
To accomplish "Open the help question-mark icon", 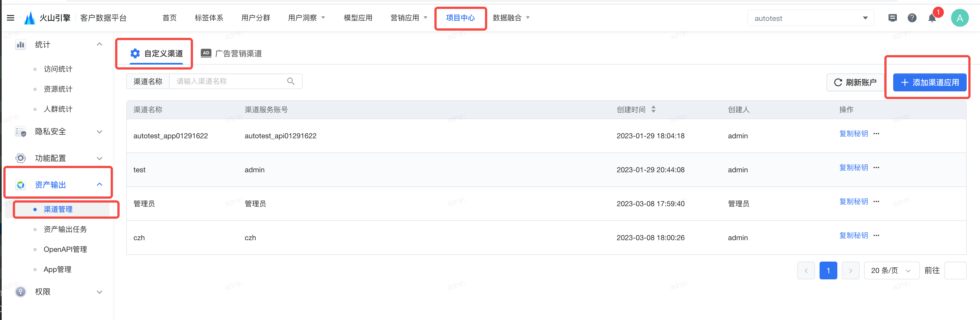I will click(912, 18).
